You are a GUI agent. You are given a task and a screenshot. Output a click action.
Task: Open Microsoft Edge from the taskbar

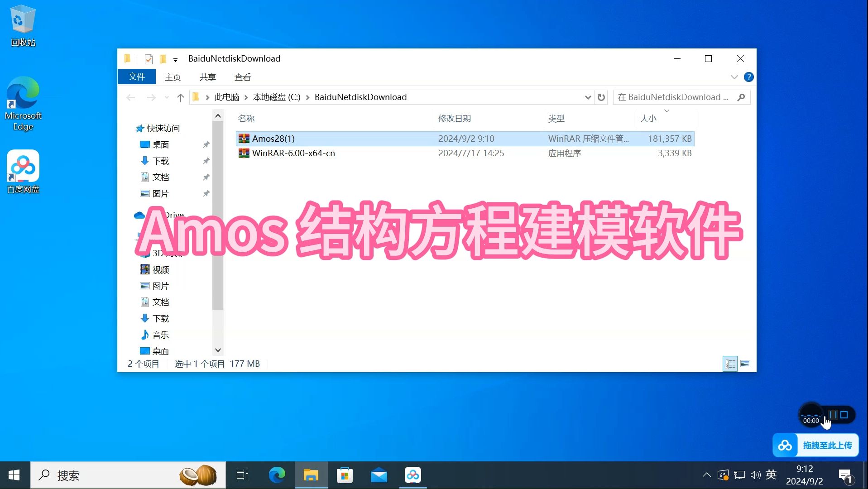[276, 475]
